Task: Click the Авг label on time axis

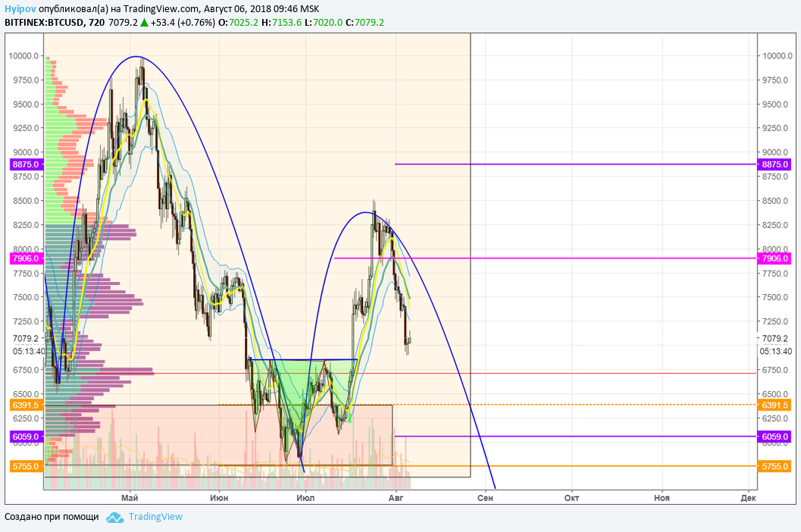Action: click(396, 498)
